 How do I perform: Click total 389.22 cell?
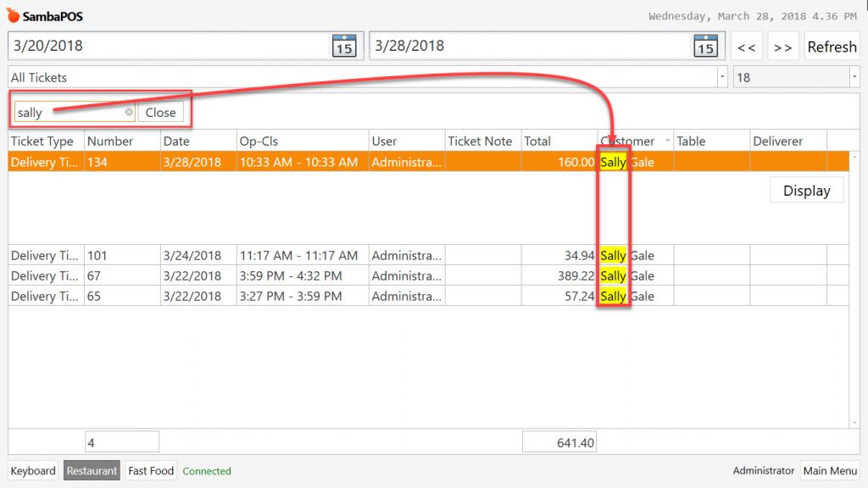tap(559, 275)
